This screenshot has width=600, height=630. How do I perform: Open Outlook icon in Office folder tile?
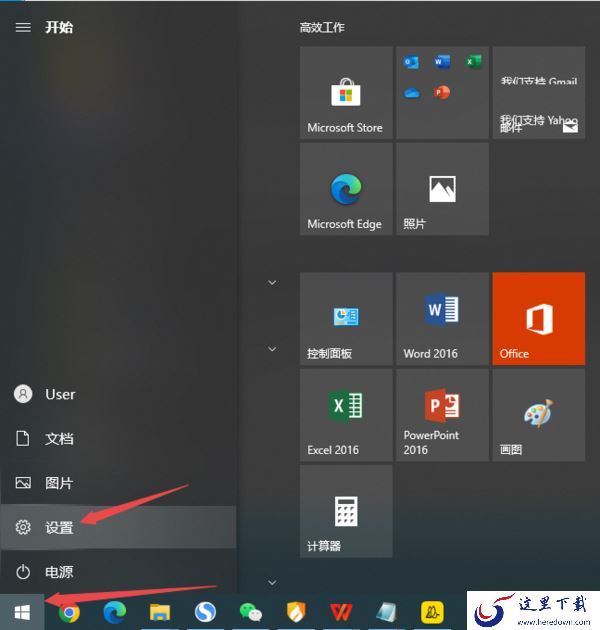pos(411,62)
